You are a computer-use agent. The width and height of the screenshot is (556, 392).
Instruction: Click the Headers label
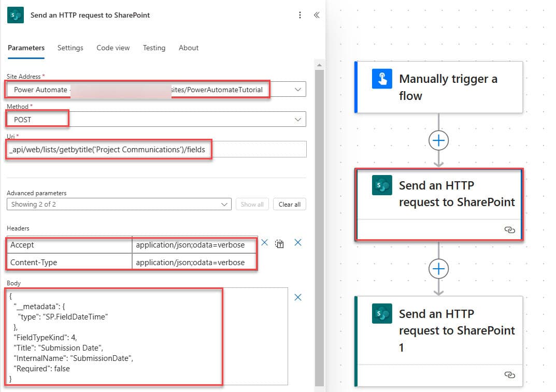18,228
